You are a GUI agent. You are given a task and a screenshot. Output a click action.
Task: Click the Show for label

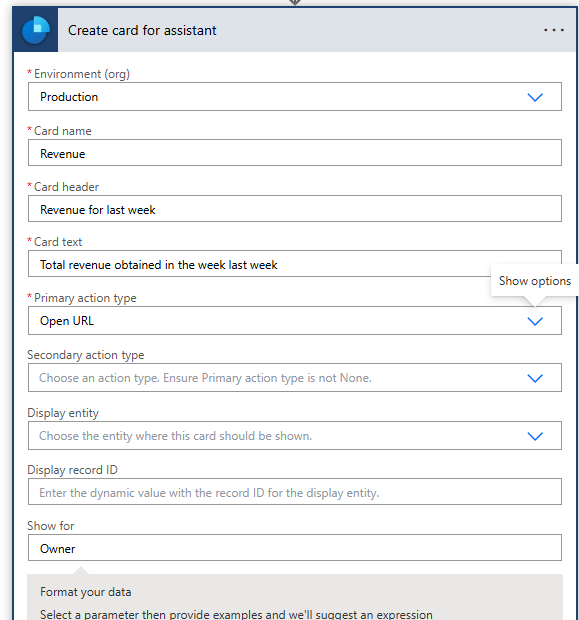point(51,526)
